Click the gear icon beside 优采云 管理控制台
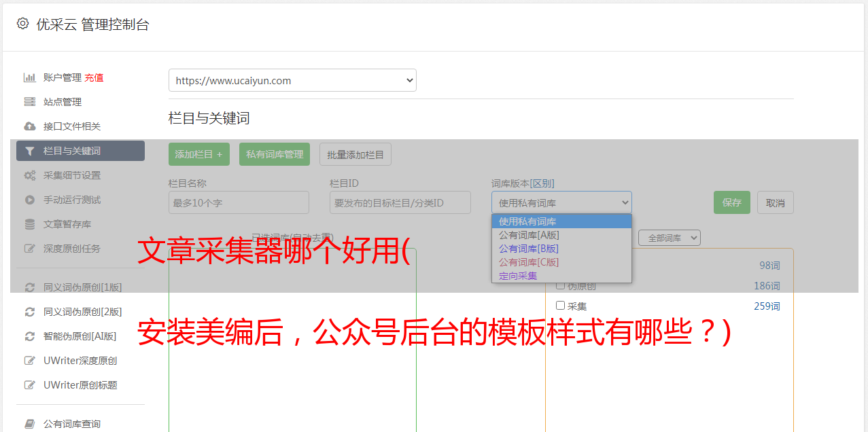Viewport: 868px width, 432px height. tap(22, 24)
